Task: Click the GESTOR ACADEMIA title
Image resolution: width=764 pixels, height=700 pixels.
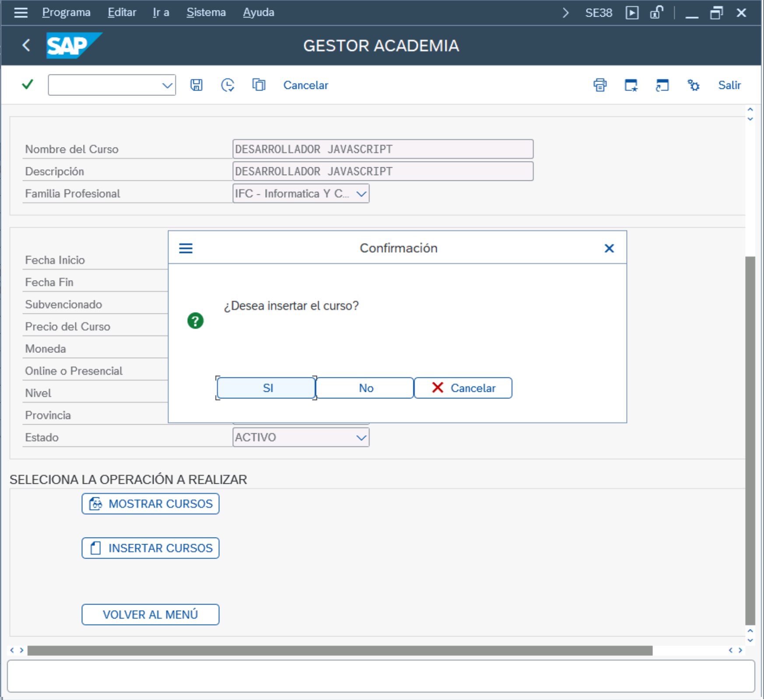Action: [381, 46]
